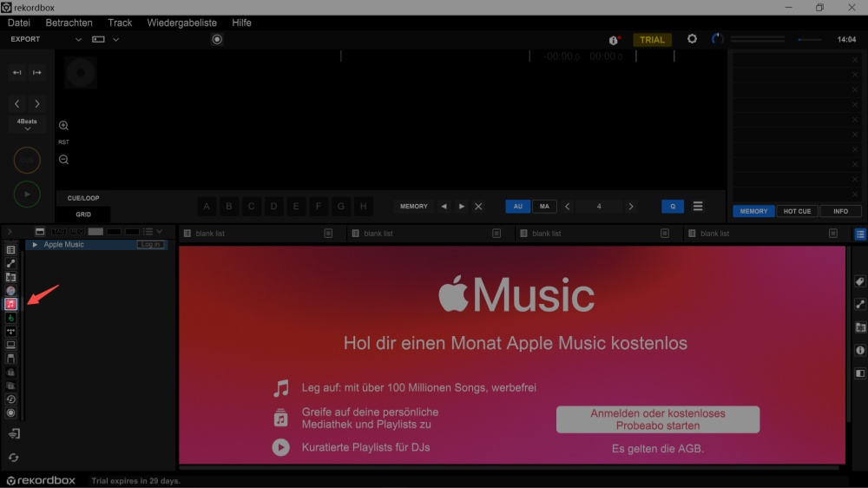Select hot cue pad A
This screenshot has height=488, width=868.
click(207, 206)
